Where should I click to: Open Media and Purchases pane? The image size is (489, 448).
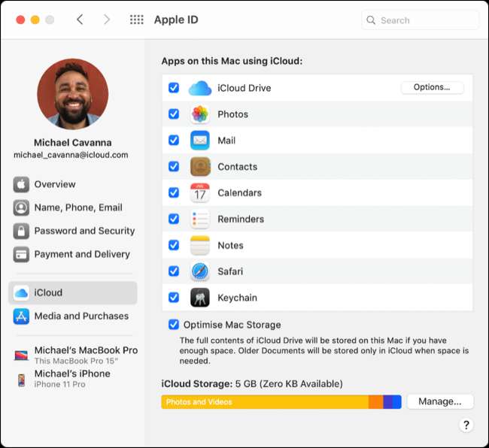[81, 316]
